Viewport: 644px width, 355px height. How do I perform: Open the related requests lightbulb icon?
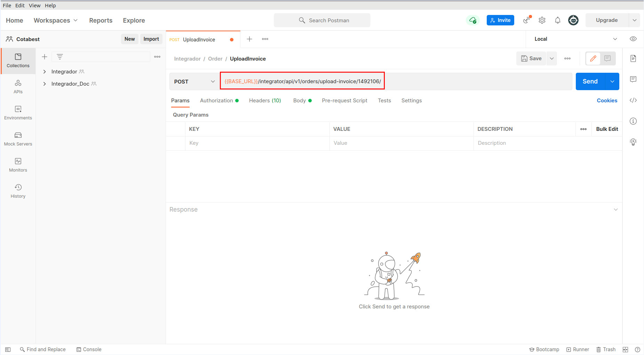point(633,142)
